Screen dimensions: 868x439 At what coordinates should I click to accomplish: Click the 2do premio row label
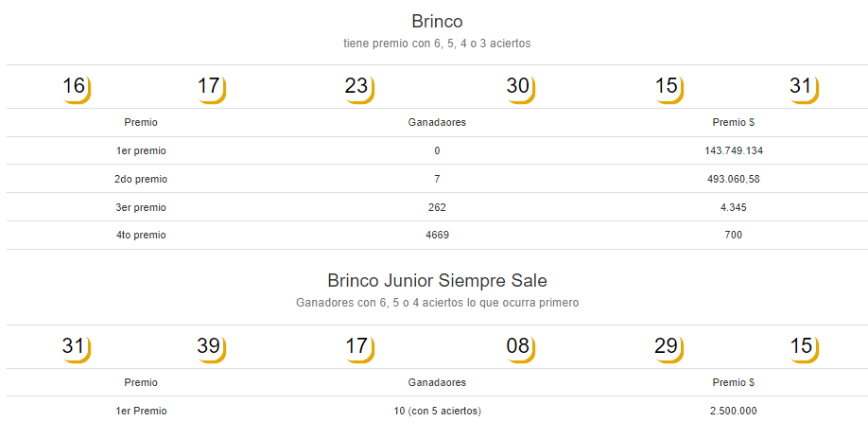141,180
